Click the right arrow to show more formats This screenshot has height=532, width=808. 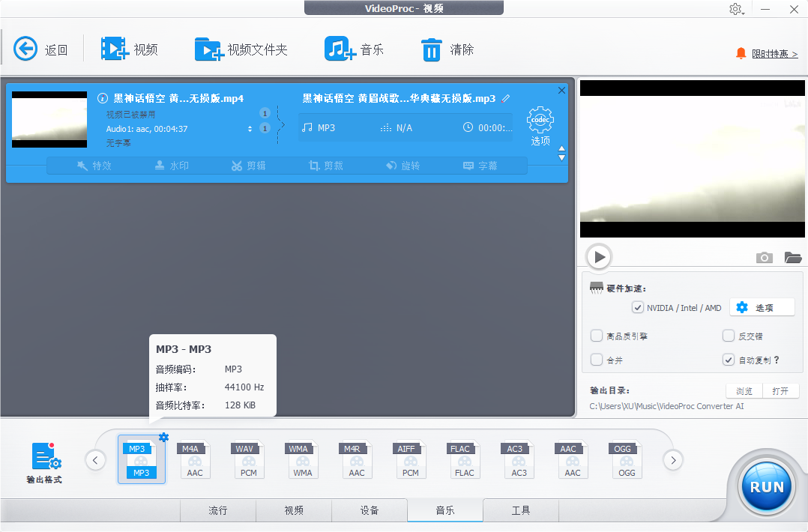click(x=672, y=460)
